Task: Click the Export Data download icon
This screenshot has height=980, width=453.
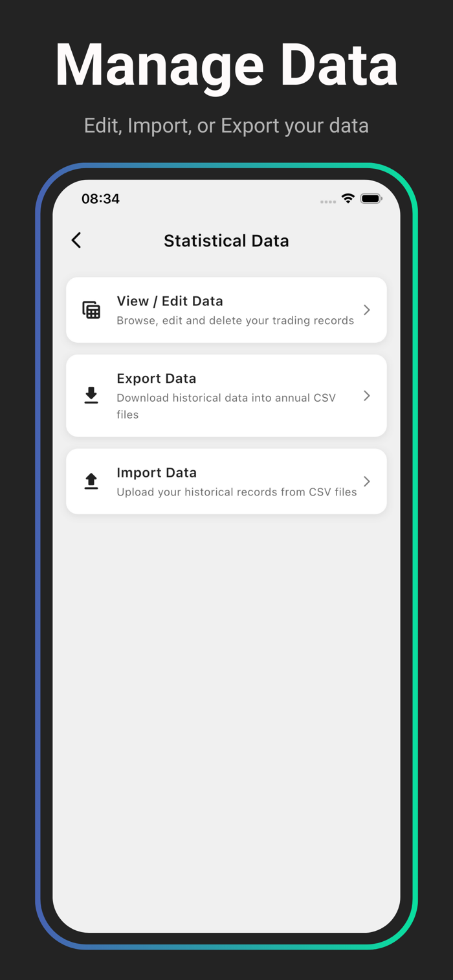Action: click(91, 395)
